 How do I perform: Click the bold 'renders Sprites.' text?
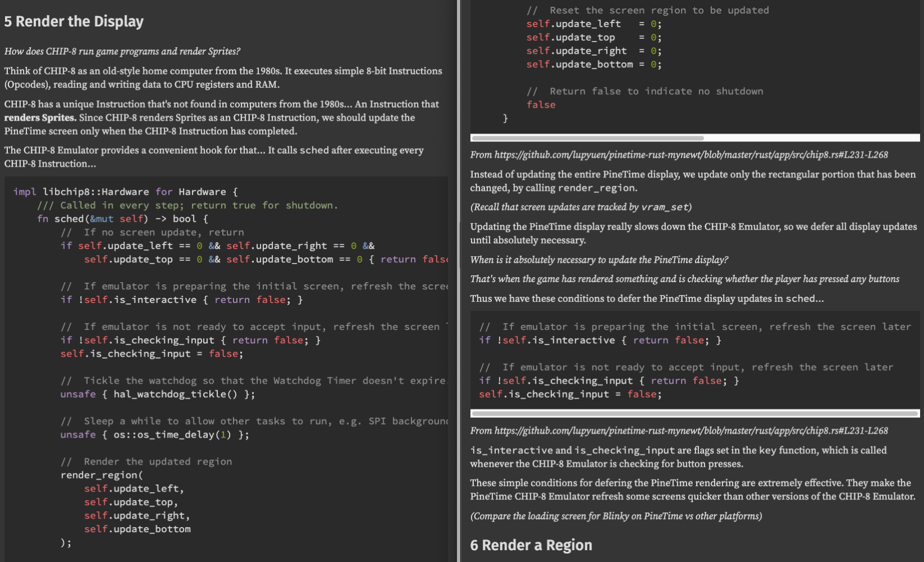40,118
